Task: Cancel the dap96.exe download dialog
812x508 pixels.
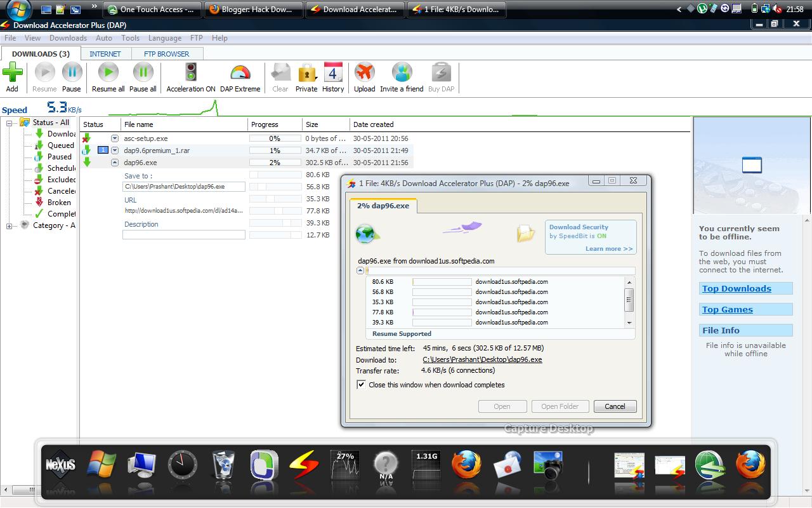Action: [615, 406]
